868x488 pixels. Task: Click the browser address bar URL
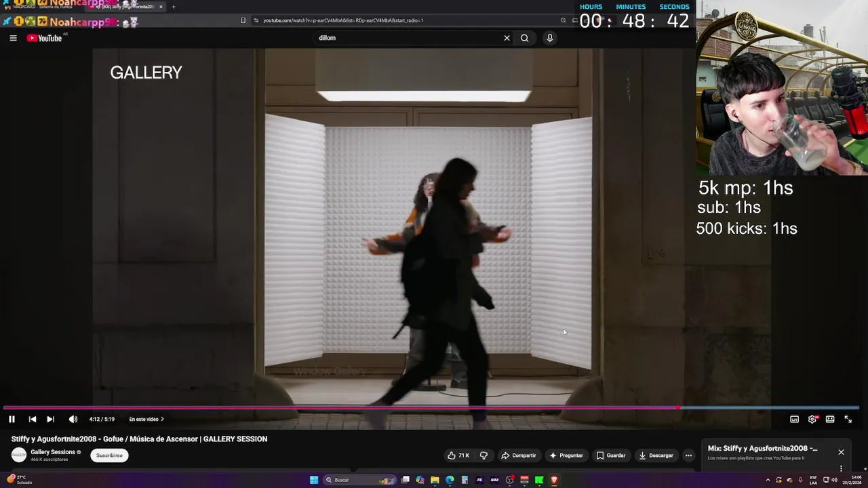(x=343, y=20)
